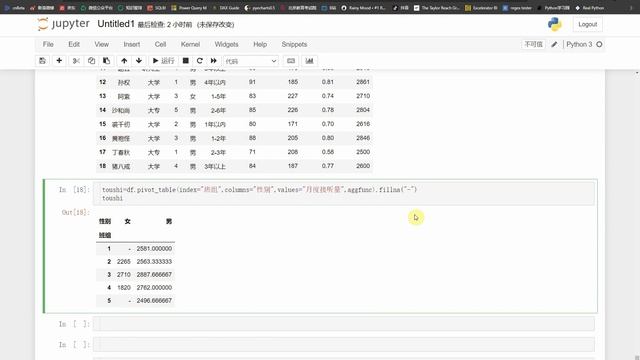This screenshot has width=640, height=360.
Task: Click the second empty code cell
Action: 344,344
